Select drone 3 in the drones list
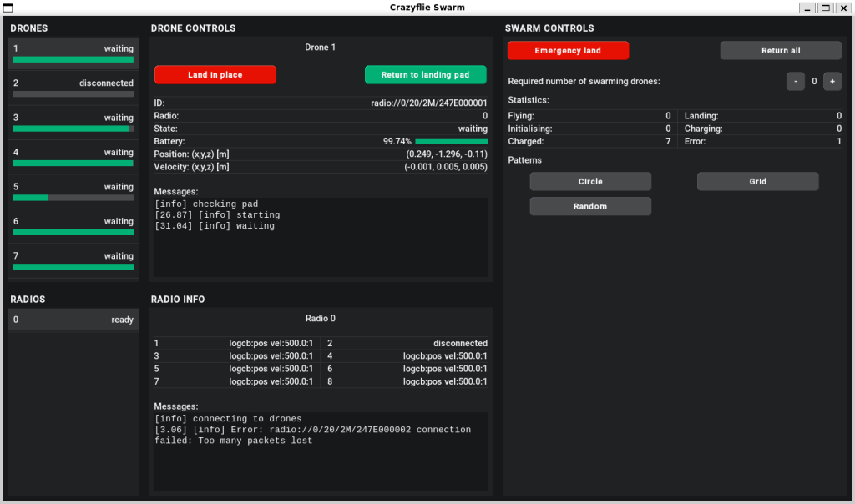This screenshot has width=855, height=504. pyautogui.click(x=73, y=123)
